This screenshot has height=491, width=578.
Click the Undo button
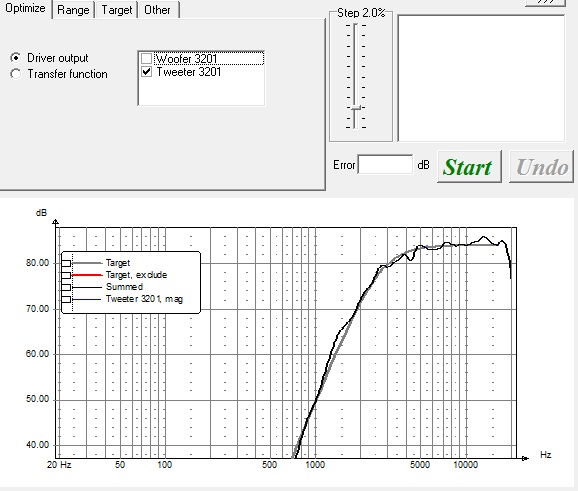coord(541,167)
